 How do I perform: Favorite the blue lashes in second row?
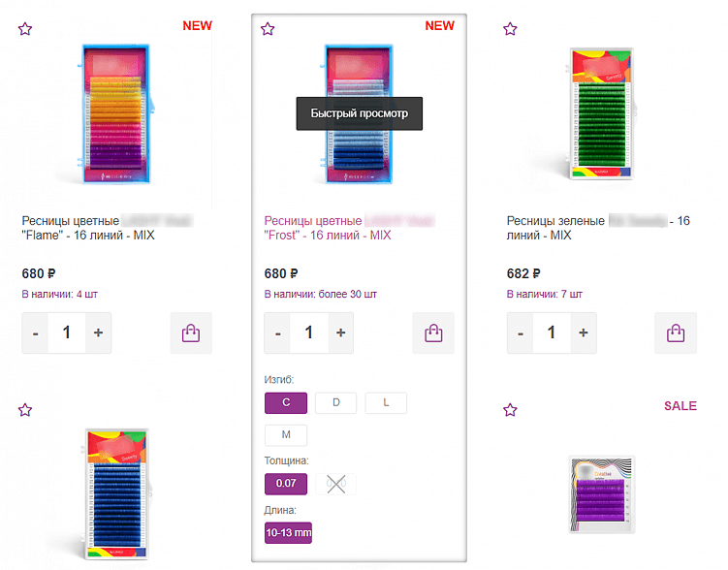point(25,410)
